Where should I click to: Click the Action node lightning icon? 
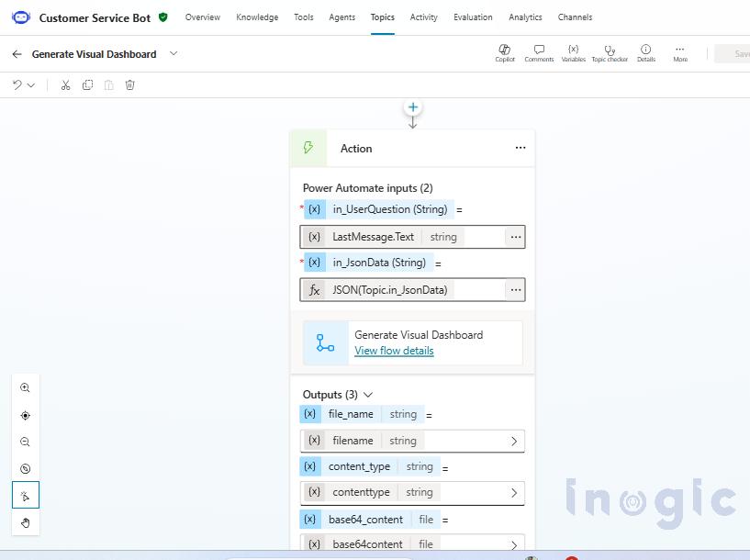click(308, 148)
